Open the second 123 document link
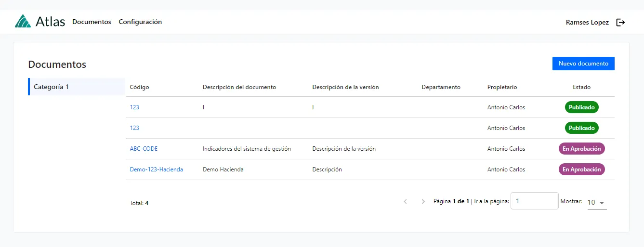 [x=134, y=128]
